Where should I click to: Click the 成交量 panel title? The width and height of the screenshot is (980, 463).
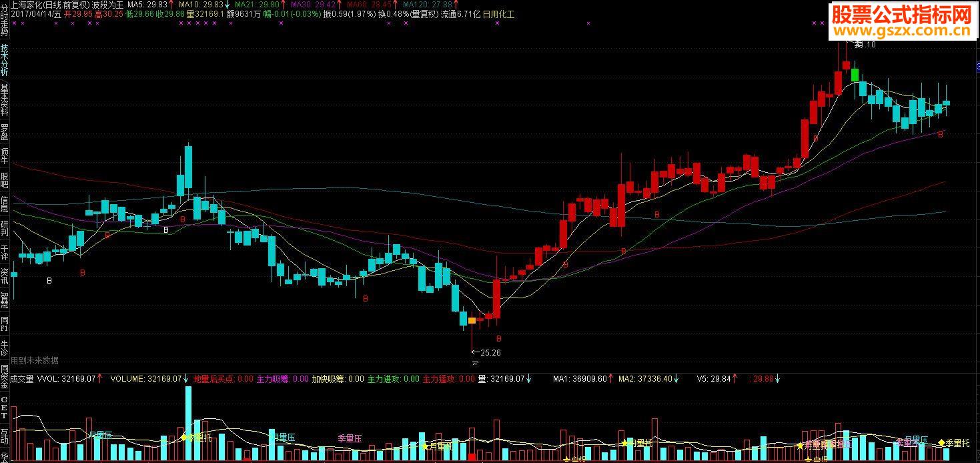22,379
